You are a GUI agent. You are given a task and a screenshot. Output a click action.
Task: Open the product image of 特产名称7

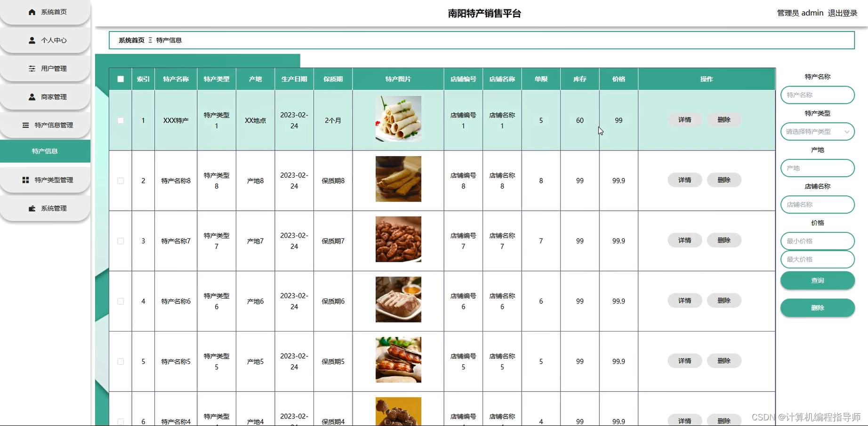398,239
